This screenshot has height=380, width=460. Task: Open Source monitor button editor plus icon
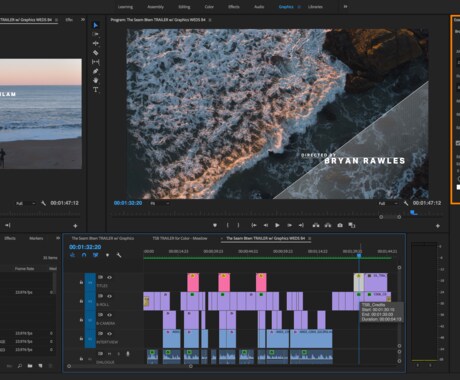coord(75,226)
